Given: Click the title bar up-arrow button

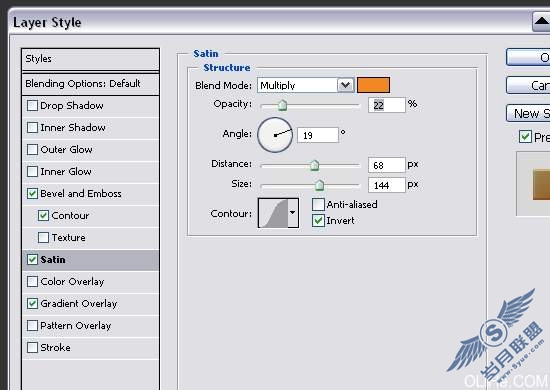Looking at the screenshot, I should (x=542, y=22).
